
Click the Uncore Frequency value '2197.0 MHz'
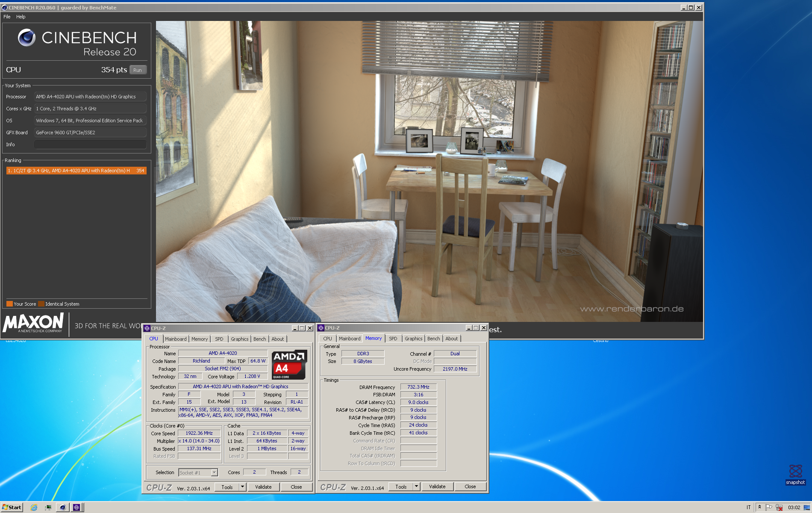click(x=455, y=369)
